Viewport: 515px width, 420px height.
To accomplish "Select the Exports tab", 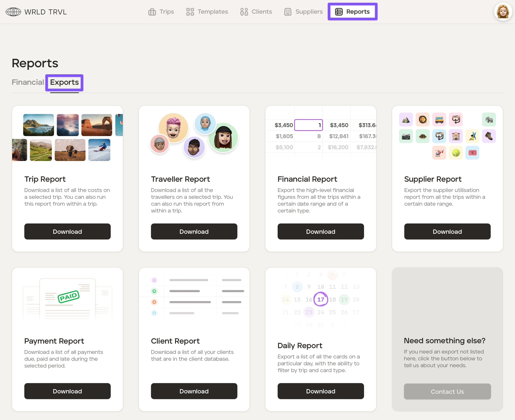I will pyautogui.click(x=64, y=82).
